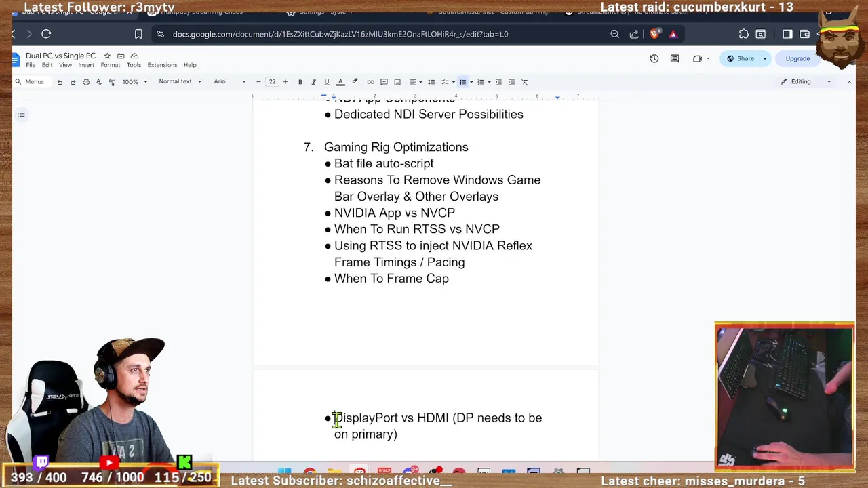This screenshot has width=868, height=488.
Task: Click the Redo icon in Docs toolbar
Action: 73,82
